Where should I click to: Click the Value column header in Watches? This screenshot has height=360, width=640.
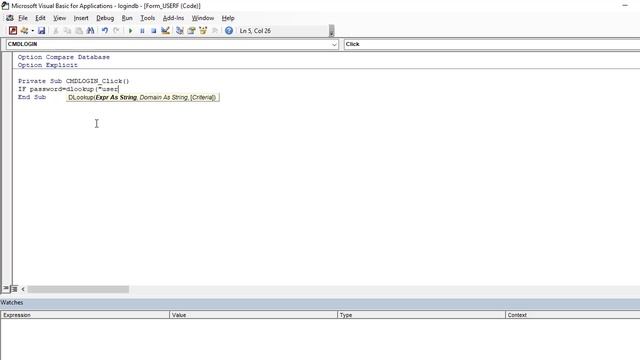253,315
